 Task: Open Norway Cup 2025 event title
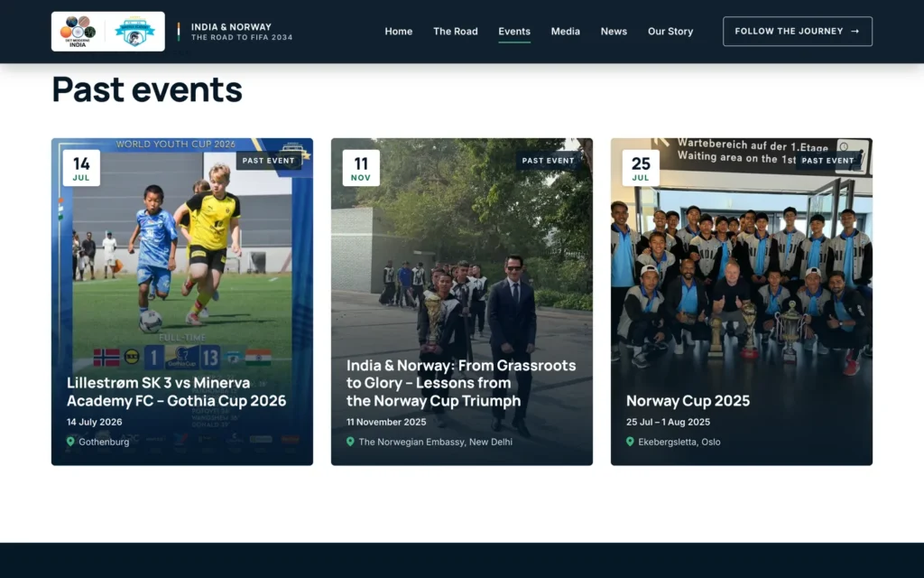tap(688, 400)
